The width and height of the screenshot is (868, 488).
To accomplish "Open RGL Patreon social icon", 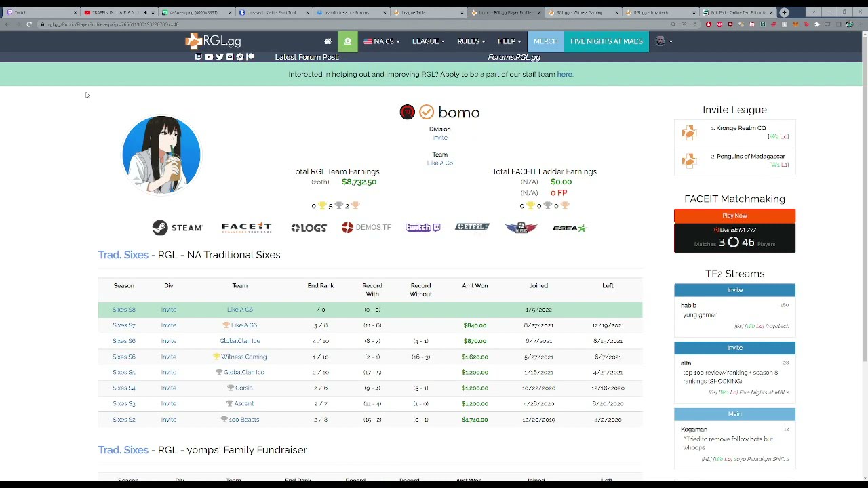I will [x=250, y=57].
